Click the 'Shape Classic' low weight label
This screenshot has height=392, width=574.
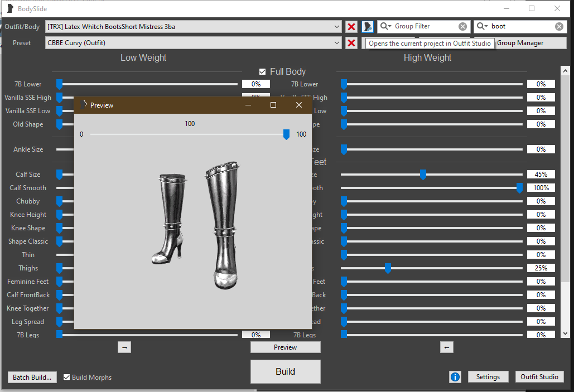[28, 241]
